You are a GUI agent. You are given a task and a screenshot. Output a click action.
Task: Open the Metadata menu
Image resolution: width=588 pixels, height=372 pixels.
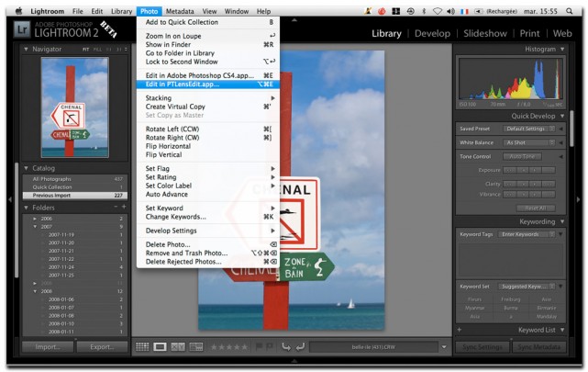coord(180,11)
